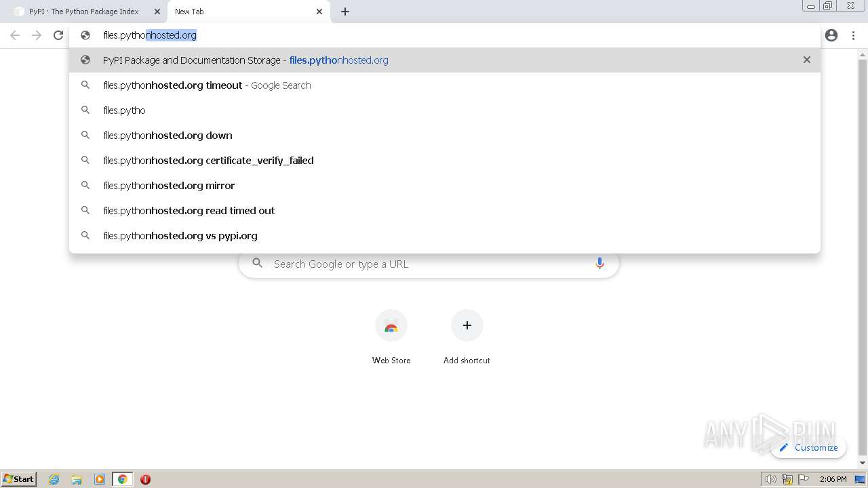Viewport: 868px width, 488px height.
Task: Click the volume speaker tray icon
Action: [x=770, y=479]
